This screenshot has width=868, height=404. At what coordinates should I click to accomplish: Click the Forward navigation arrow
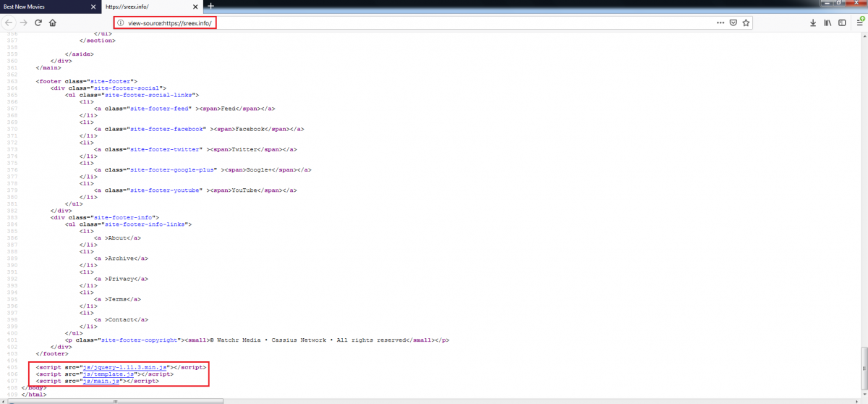(24, 22)
